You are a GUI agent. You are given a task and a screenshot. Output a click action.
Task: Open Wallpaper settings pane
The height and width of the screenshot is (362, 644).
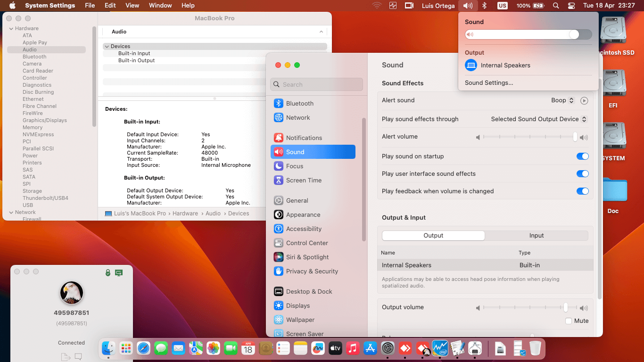[313, 320]
